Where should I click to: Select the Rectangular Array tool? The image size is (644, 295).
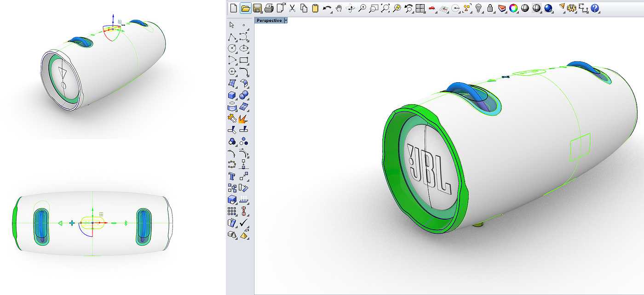232,211
